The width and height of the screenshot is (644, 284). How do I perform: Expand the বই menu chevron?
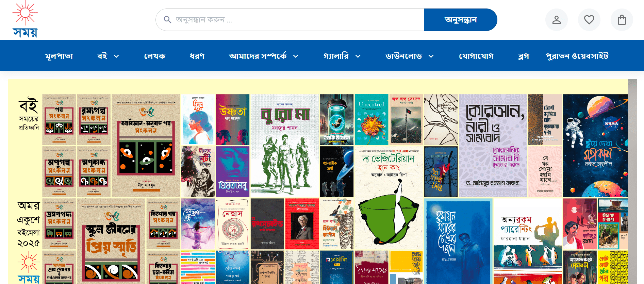(x=116, y=56)
